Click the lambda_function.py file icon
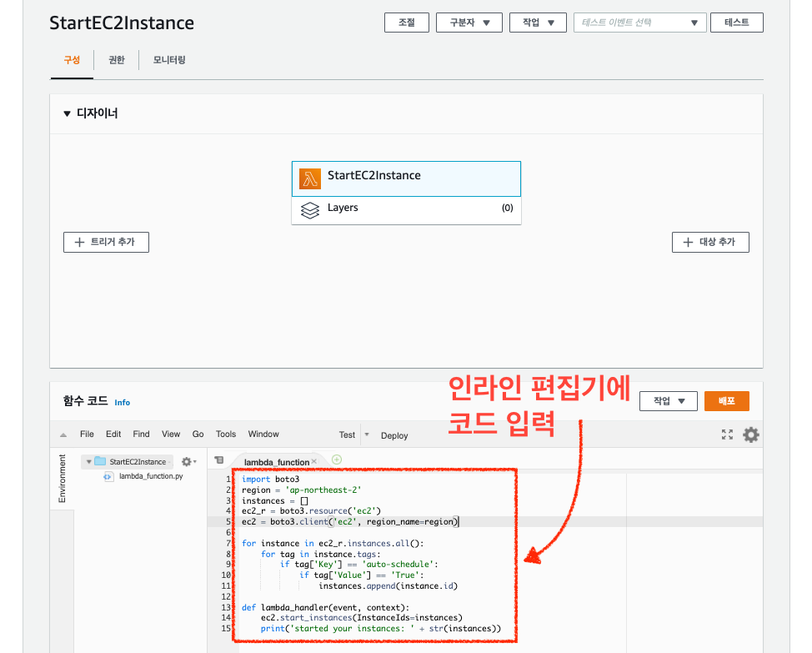Screen dimensions: 812x653 click(x=108, y=476)
